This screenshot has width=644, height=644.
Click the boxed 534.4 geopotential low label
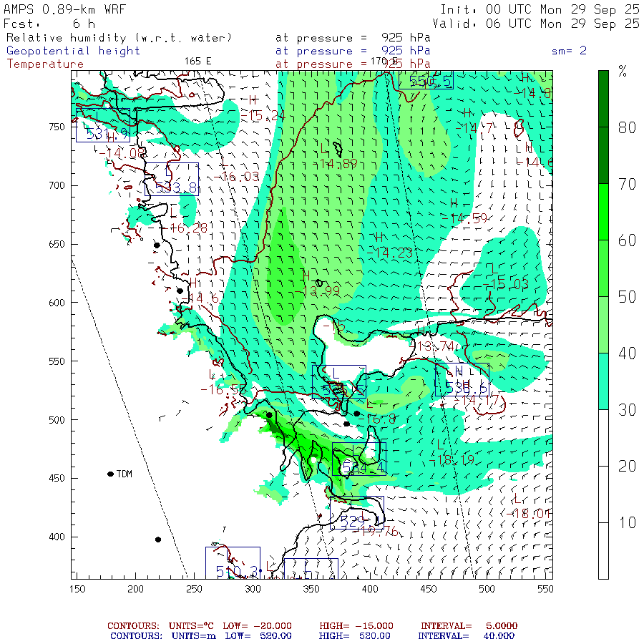pyautogui.click(x=359, y=459)
